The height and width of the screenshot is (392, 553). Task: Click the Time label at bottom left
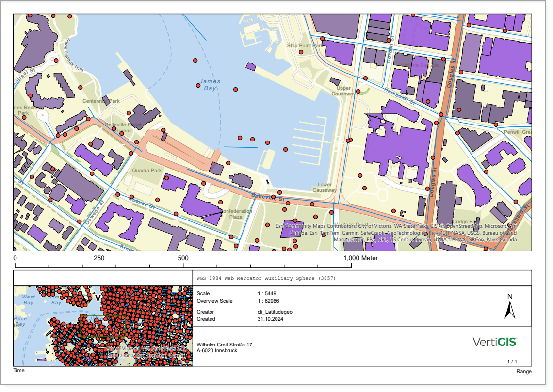tap(19, 370)
